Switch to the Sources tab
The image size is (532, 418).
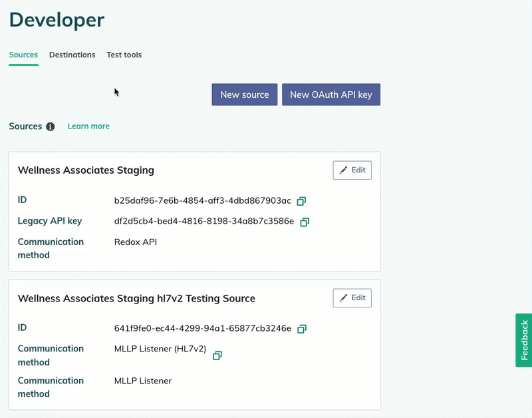coord(23,55)
